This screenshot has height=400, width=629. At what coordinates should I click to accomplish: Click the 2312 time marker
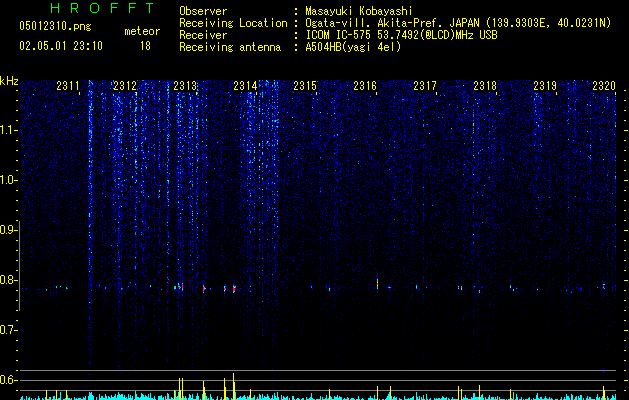pyautogui.click(x=125, y=86)
